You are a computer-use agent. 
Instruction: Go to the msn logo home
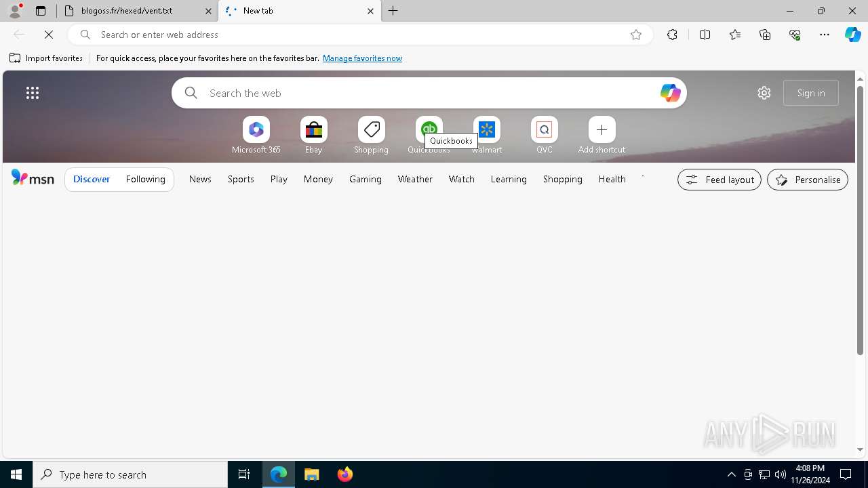pos(33,178)
